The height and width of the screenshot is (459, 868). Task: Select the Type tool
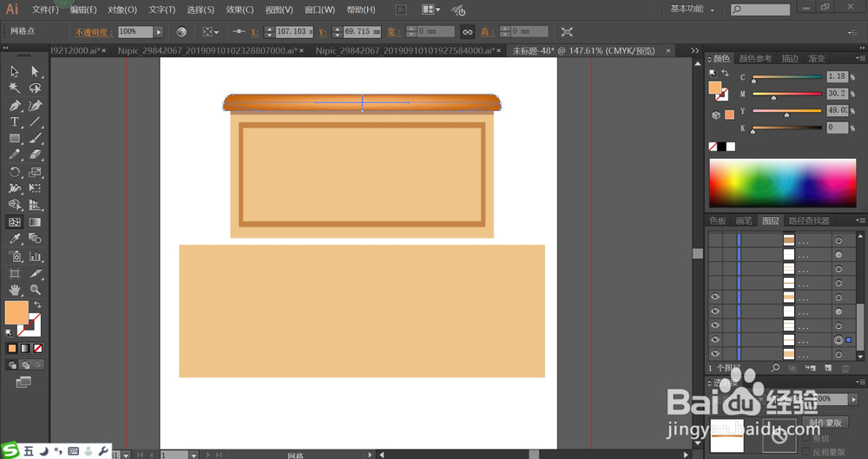tap(15, 121)
